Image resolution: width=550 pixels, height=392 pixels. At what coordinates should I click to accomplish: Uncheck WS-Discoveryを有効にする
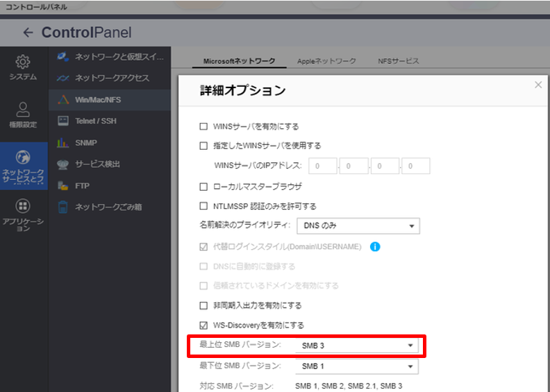(x=203, y=325)
